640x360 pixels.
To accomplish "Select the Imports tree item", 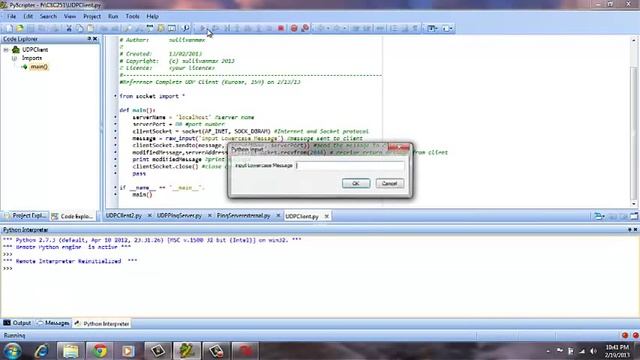I will pos(32,58).
